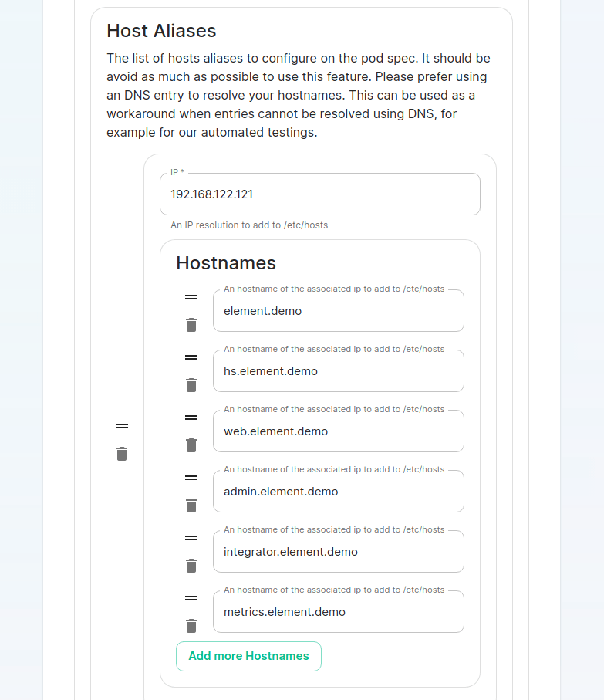The height and width of the screenshot is (700, 604).
Task: Focus the IP address input field
Action: 319,194
